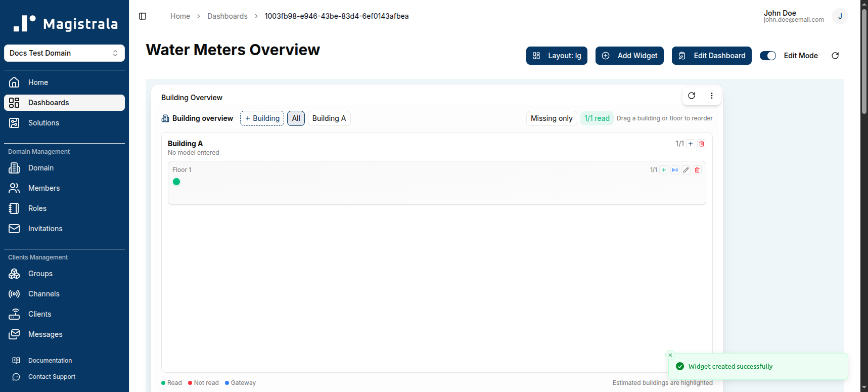Dismiss the widget created notification
This screenshot has height=392, width=868.
point(670,355)
